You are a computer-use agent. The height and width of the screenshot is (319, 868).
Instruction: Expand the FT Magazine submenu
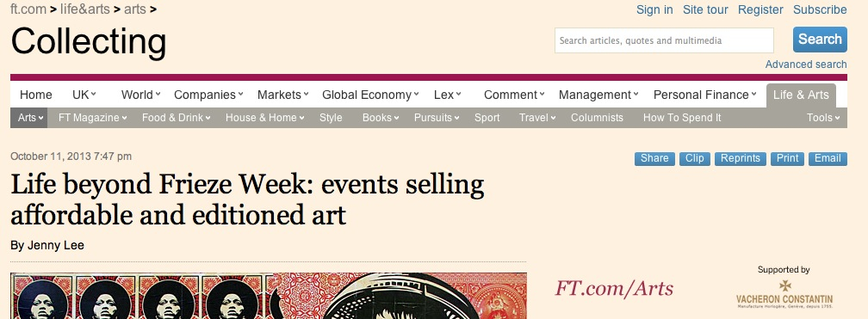92,118
